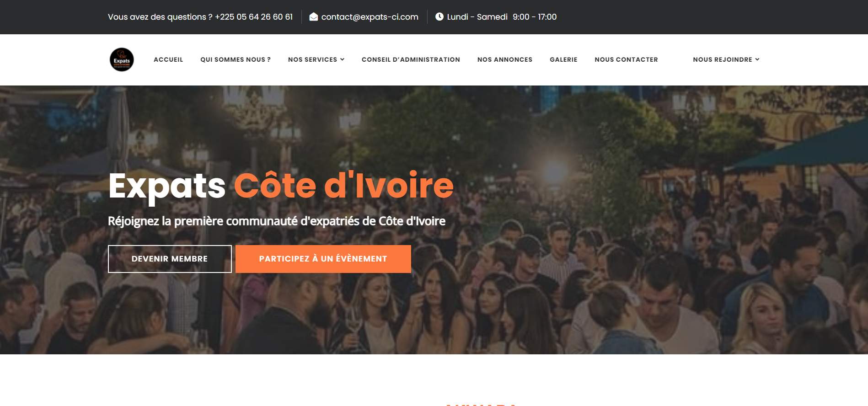
Task: Expand the Nos Services dropdown chevron
Action: [x=342, y=59]
